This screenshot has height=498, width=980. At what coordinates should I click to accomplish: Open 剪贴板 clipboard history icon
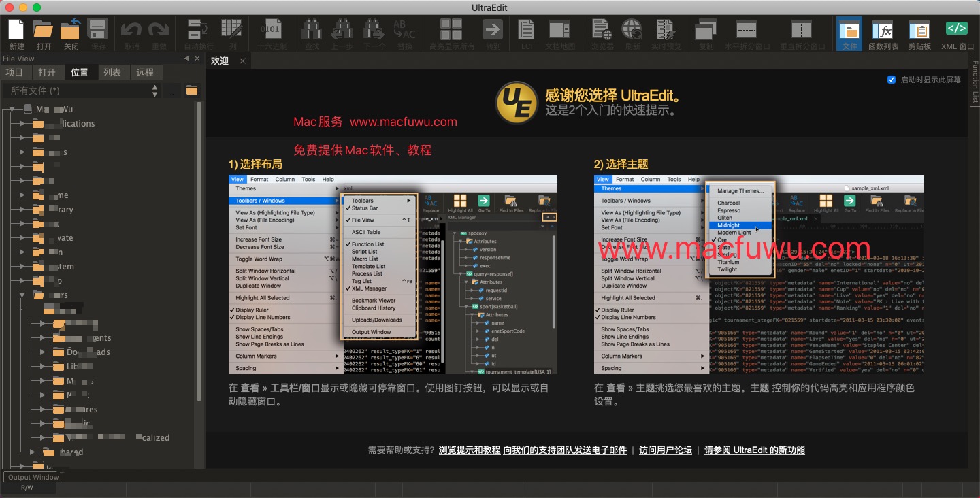[x=919, y=34]
